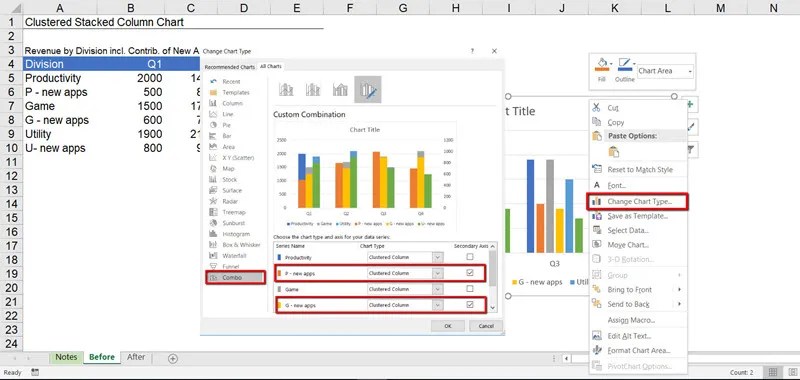Expand Bring to Front submenu arrow
This screenshot has height=380, width=800.
(679, 290)
